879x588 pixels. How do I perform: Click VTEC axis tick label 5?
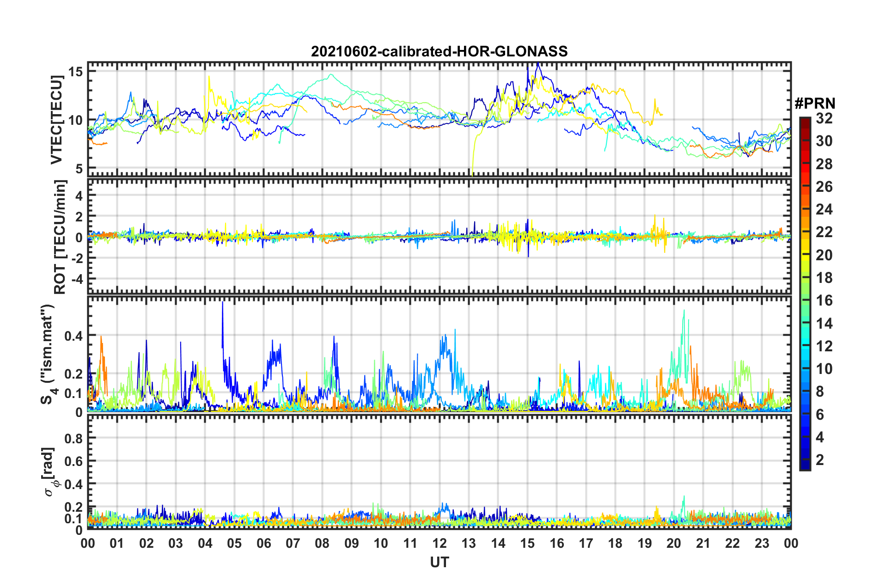point(79,169)
